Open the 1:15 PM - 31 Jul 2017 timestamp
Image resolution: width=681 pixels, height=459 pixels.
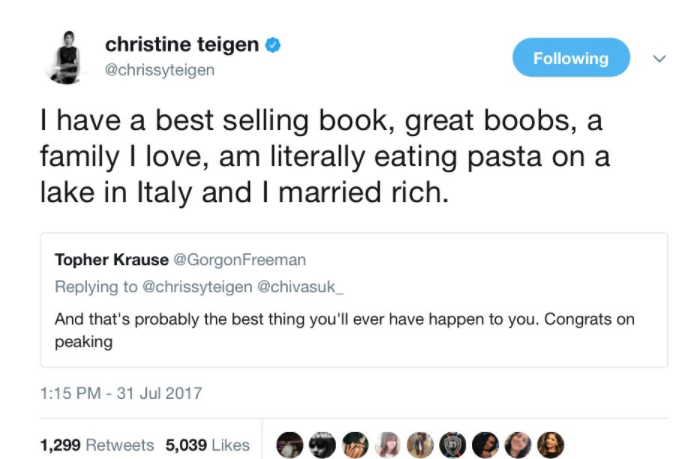pos(121,393)
